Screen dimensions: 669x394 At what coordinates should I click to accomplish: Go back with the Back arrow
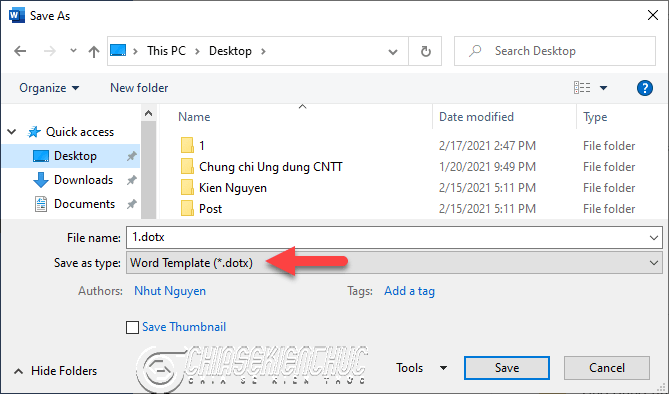(20, 51)
